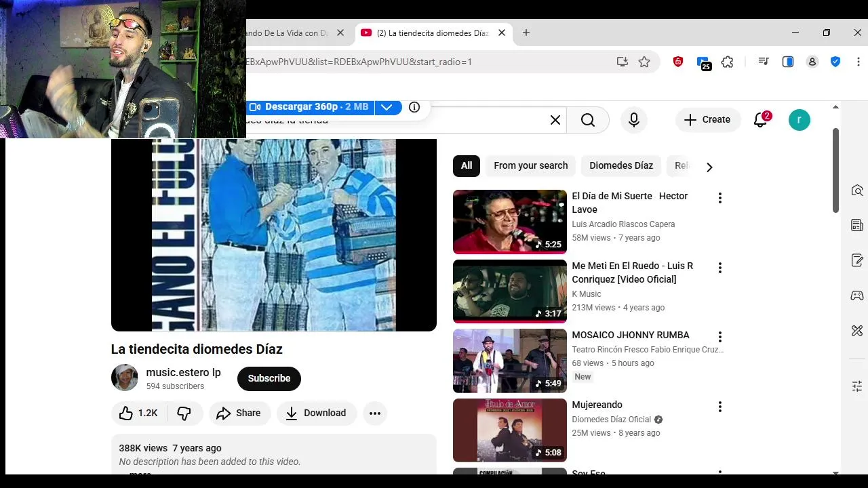The width and height of the screenshot is (868, 488).
Task: Open options for El Día de Mi Suerte
Action: pos(719,198)
